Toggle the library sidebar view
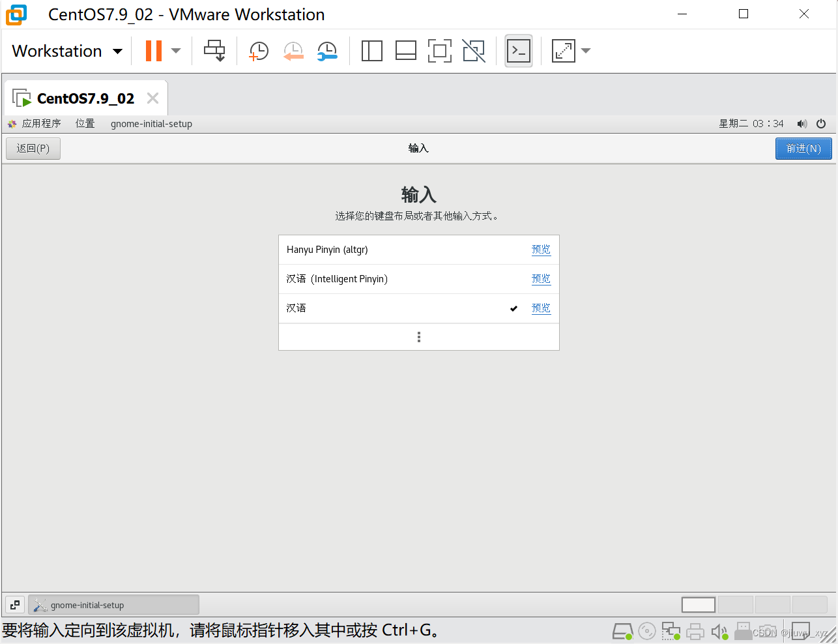This screenshot has height=644, width=838. [x=372, y=51]
